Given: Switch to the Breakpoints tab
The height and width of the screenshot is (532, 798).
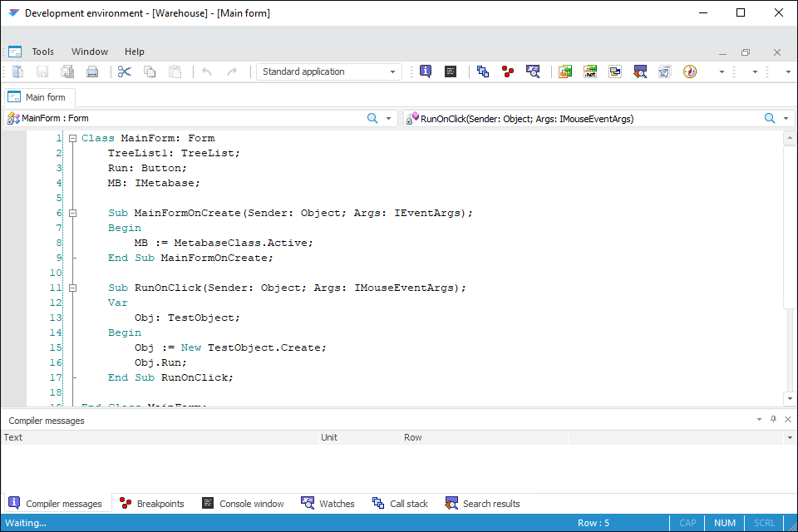Looking at the screenshot, I should click(x=152, y=504).
